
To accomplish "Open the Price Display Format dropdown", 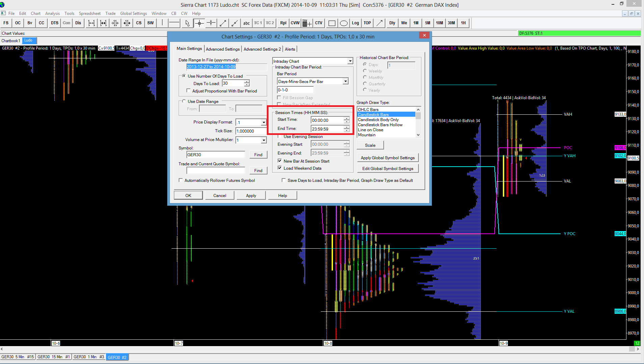I will pyautogui.click(x=263, y=122).
